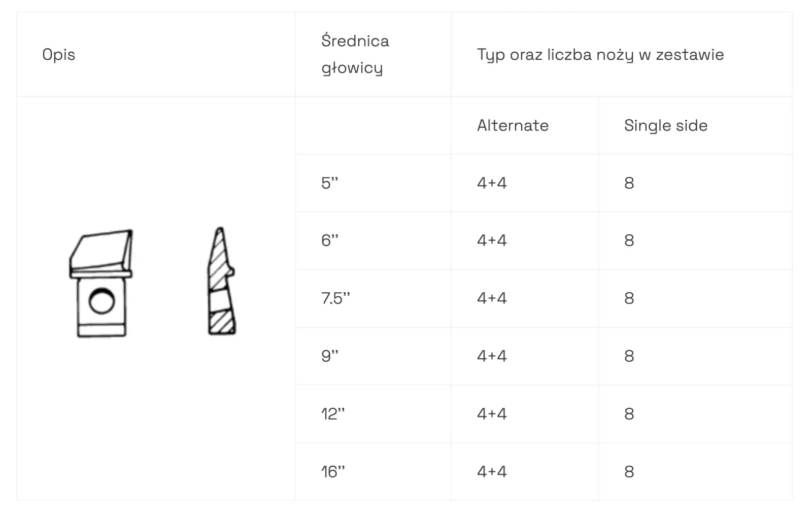Select the 6" head diameter cell

(x=330, y=240)
